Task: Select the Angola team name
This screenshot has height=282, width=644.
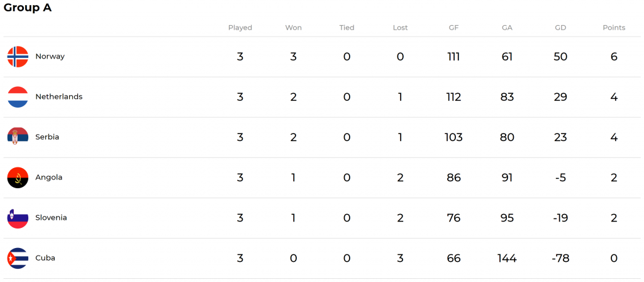Action: (49, 178)
